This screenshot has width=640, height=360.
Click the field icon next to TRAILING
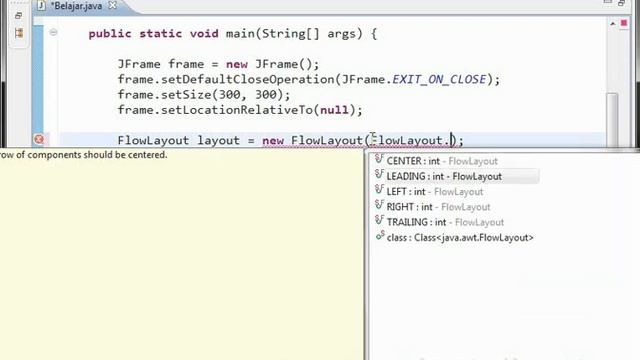click(379, 220)
